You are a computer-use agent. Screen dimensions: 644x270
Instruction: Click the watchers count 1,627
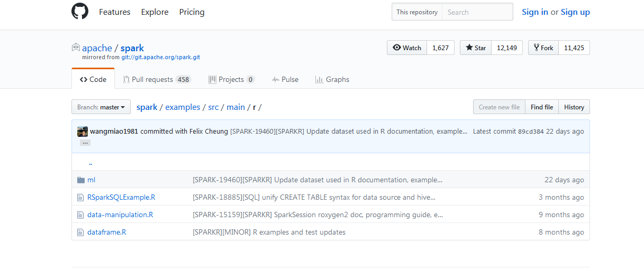(x=440, y=48)
